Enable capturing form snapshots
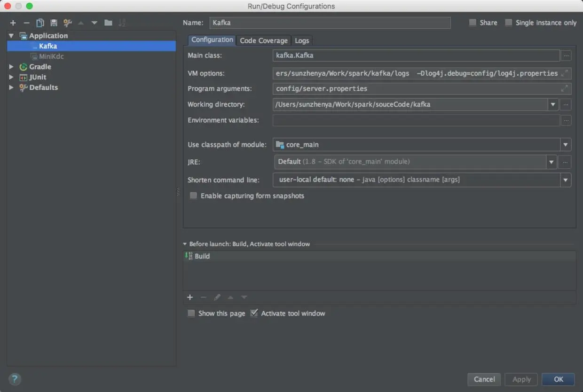The width and height of the screenshot is (583, 392). tap(193, 196)
